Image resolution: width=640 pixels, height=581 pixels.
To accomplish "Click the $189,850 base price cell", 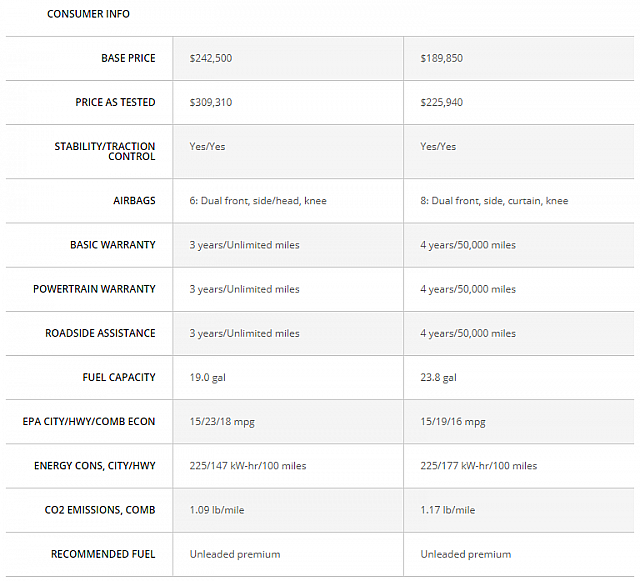I will (442, 58).
